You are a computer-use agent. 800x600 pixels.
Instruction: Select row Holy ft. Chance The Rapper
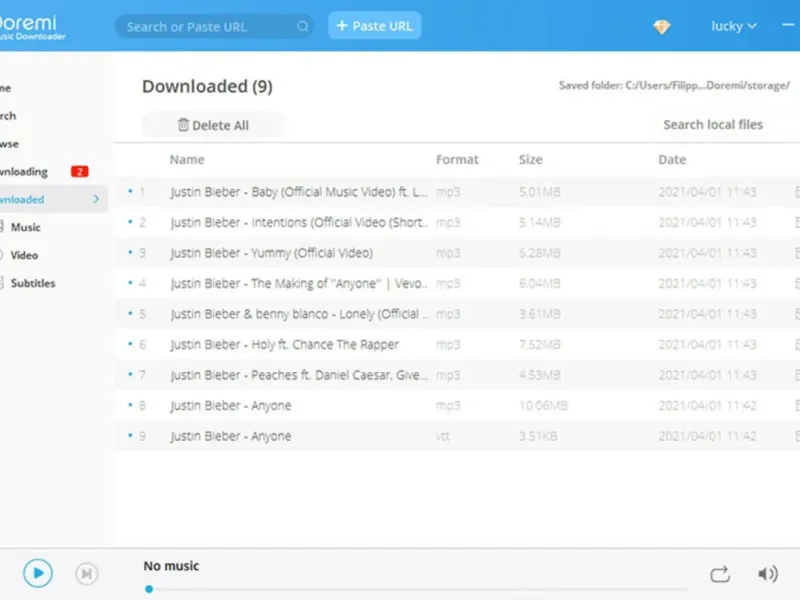click(x=457, y=344)
